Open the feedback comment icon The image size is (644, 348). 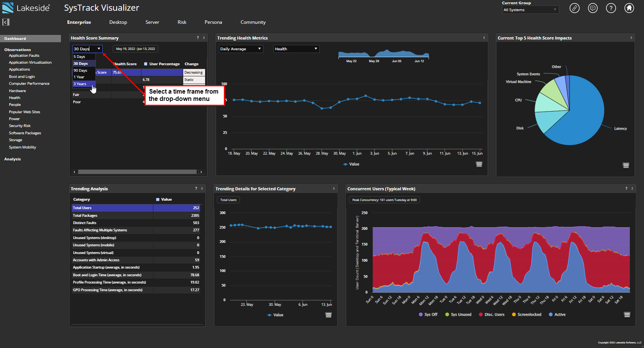[x=593, y=8]
